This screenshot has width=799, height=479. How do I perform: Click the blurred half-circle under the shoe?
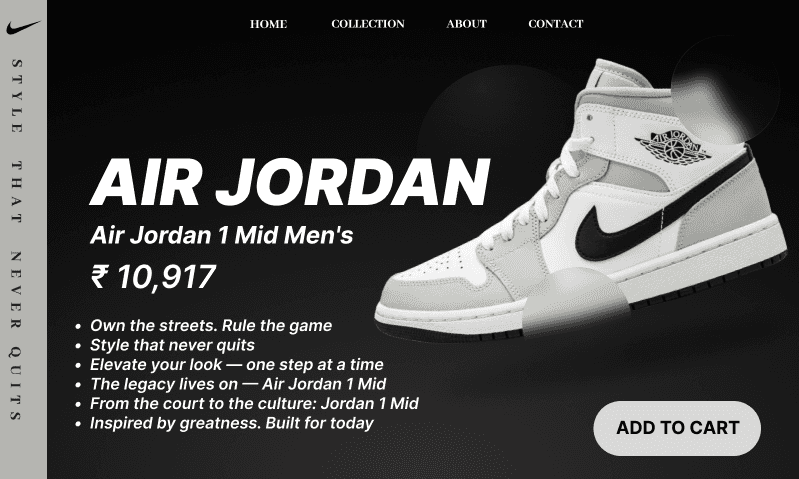click(x=576, y=302)
